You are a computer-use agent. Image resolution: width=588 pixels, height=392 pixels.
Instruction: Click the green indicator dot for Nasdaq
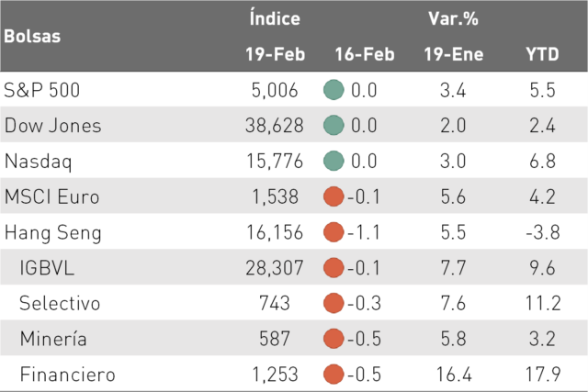(x=334, y=161)
